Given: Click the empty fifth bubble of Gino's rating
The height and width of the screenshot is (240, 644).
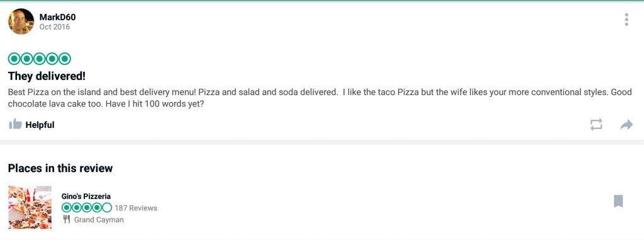Looking at the screenshot, I should coord(107,207).
